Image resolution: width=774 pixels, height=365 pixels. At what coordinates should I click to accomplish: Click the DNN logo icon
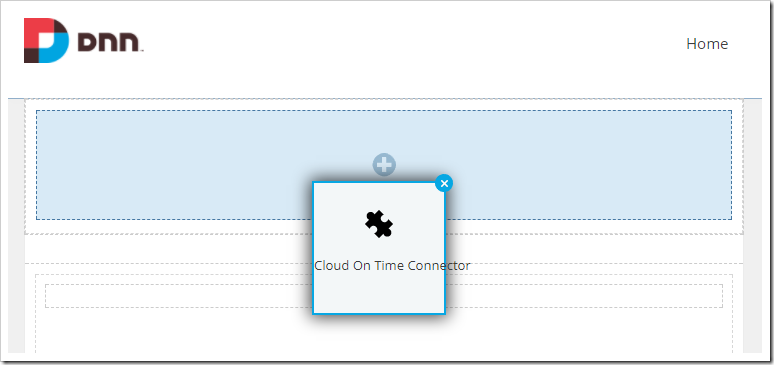coord(46,41)
